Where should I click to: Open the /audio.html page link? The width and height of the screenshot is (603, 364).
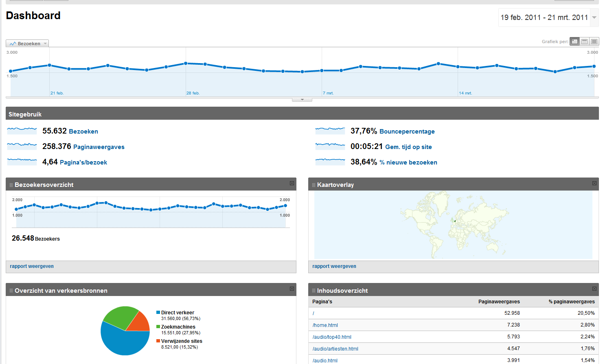[x=325, y=361]
